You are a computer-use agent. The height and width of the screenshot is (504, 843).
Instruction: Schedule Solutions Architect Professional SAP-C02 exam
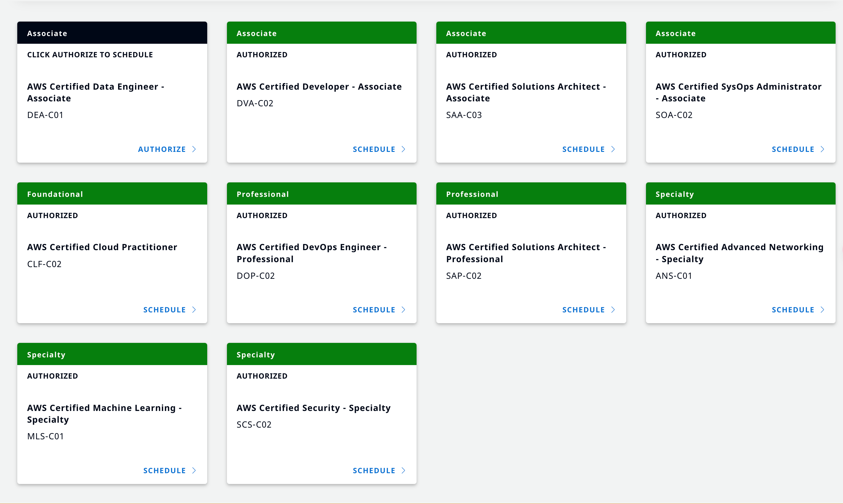click(x=583, y=310)
